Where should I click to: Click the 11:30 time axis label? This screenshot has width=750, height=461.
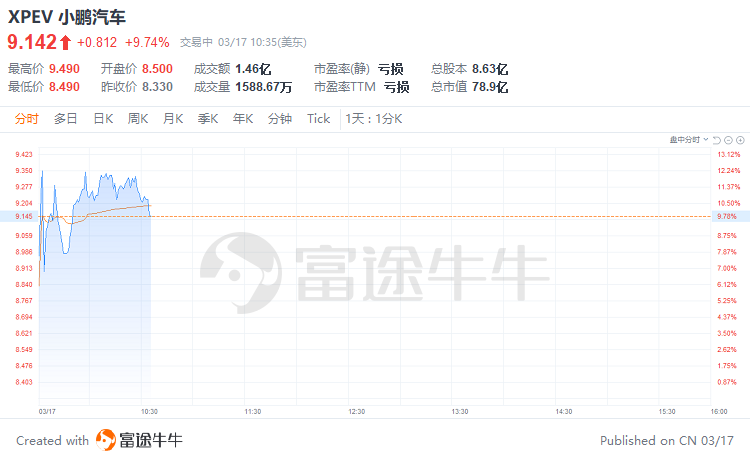click(x=253, y=412)
